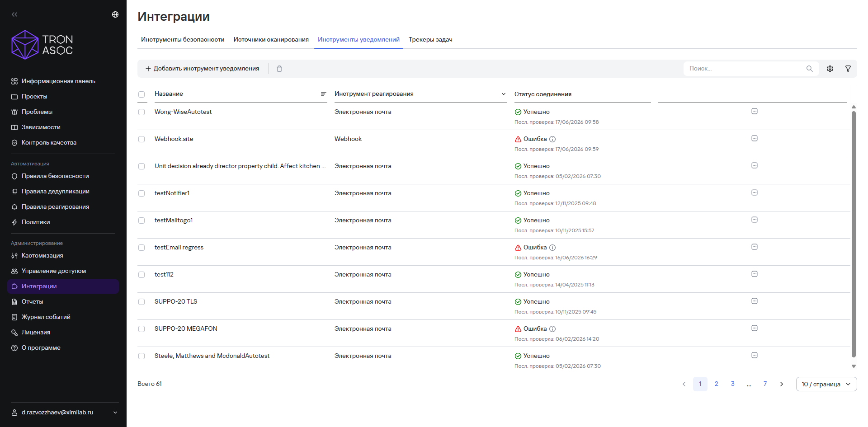868x427 pixels.
Task: Open row actions for Unit decision row
Action: coord(755,165)
